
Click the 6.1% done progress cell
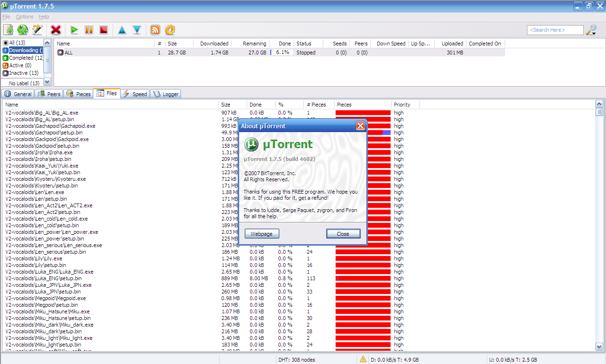(x=281, y=53)
